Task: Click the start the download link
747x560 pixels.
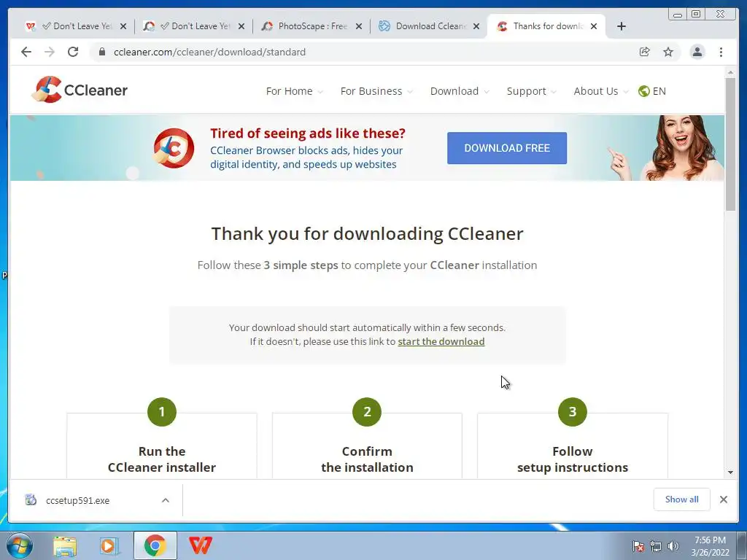Action: pos(441,341)
